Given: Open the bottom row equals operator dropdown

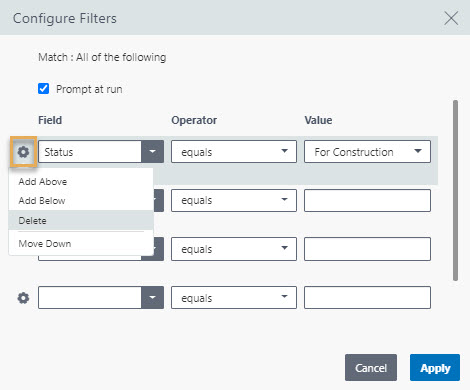Looking at the screenshot, I should (x=234, y=297).
